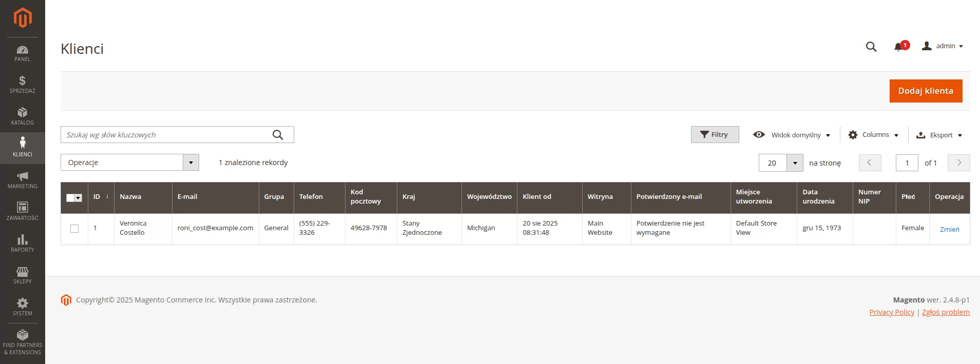Open the Eksport menu
980x364 pixels.
click(x=939, y=135)
